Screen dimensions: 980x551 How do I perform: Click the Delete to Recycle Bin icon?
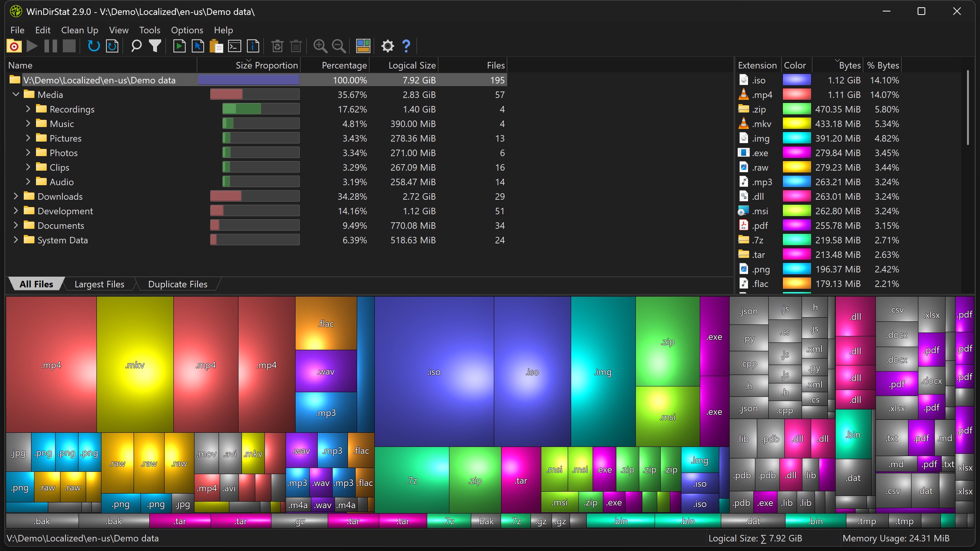tap(277, 46)
